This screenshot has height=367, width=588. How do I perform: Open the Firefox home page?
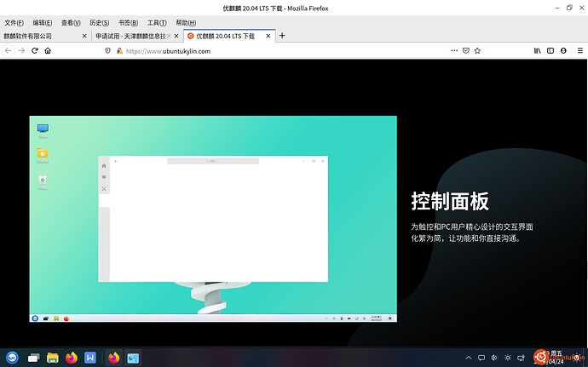(x=48, y=50)
